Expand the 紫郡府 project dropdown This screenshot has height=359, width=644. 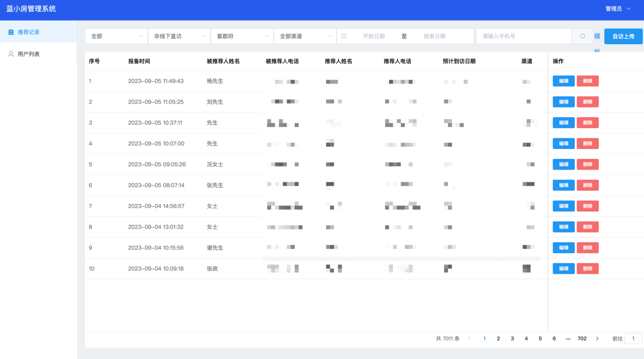(x=242, y=36)
